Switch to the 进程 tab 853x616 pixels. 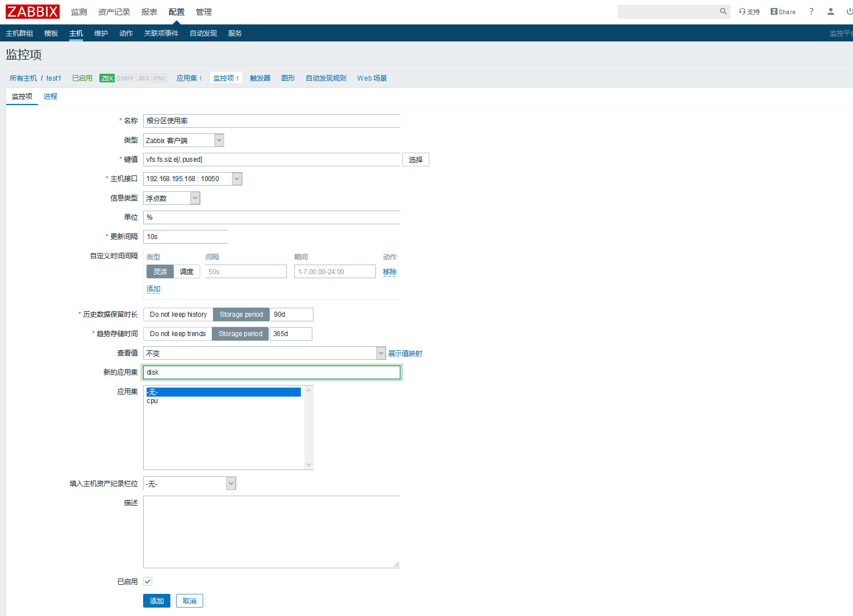click(x=51, y=97)
